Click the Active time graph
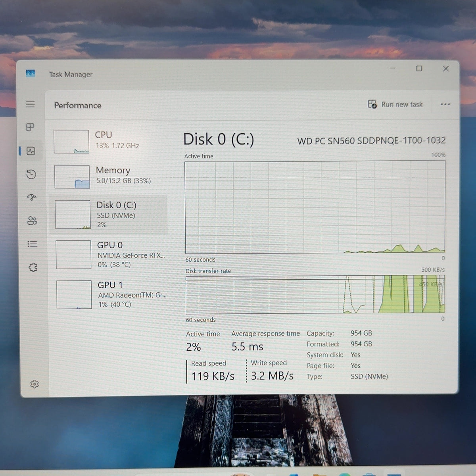This screenshot has width=476, height=476. click(x=315, y=207)
